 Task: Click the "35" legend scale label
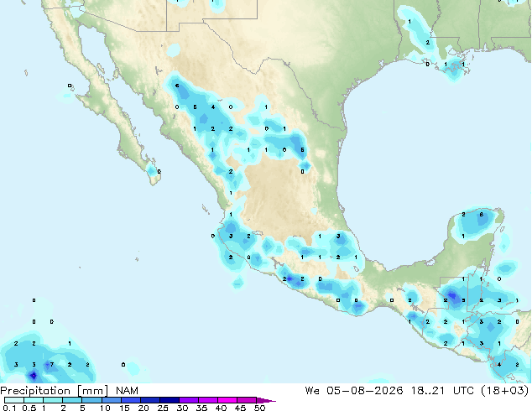coord(201,408)
